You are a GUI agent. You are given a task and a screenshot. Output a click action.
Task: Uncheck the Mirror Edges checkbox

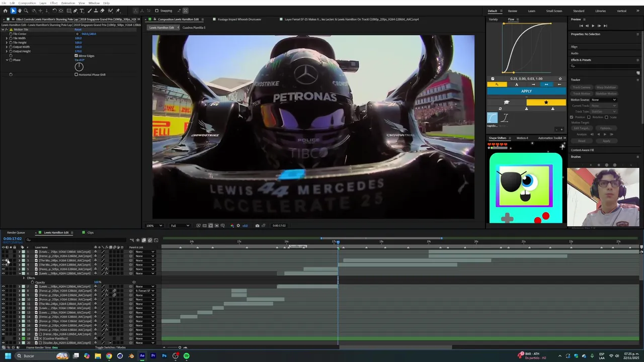(76, 56)
